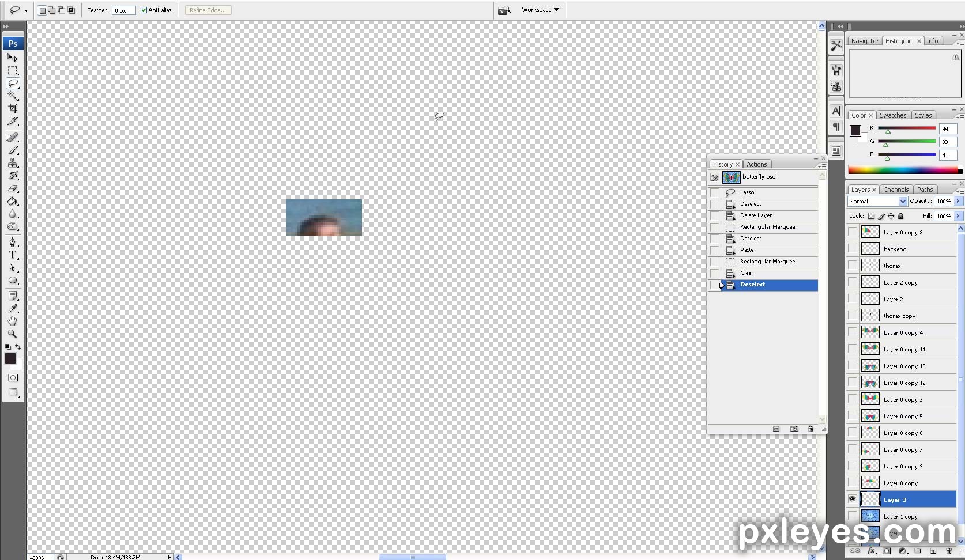This screenshot has height=560, width=965.
Task: Open the Color panel menu
Action: (x=960, y=116)
